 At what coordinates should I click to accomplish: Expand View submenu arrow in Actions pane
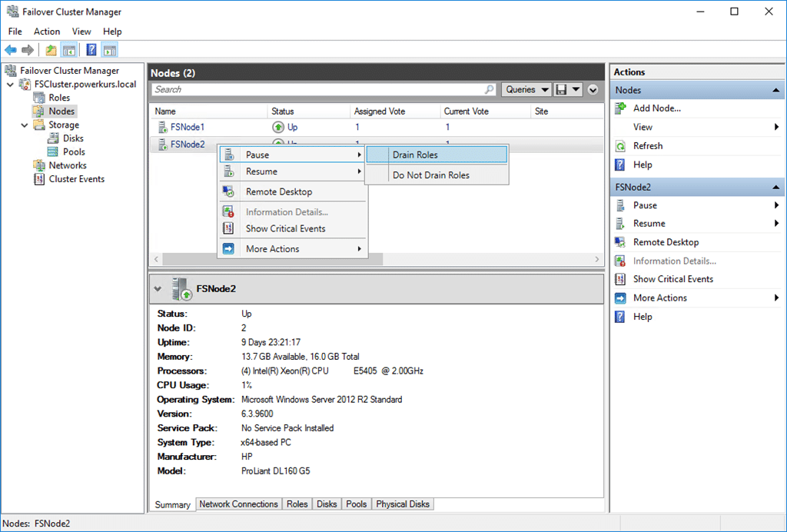(x=776, y=127)
